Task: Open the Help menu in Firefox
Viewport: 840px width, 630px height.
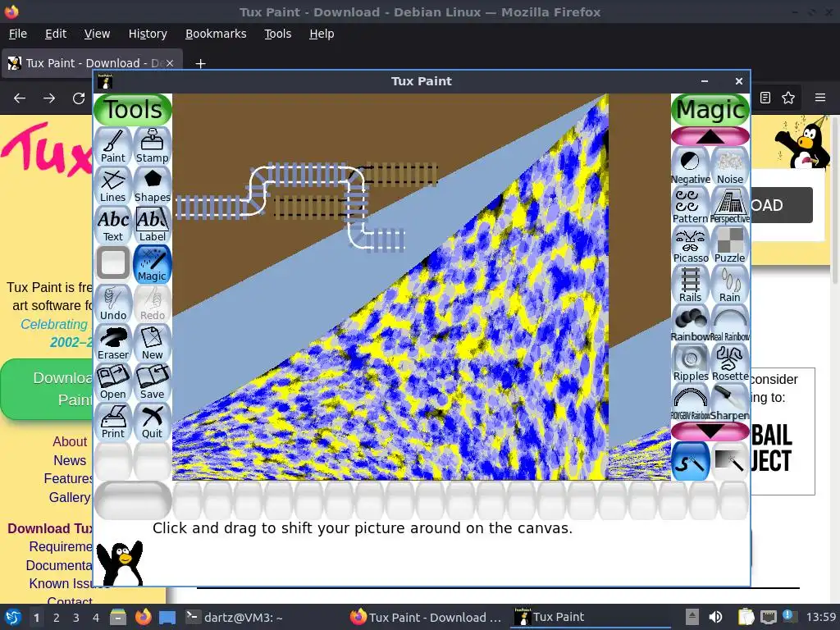Action: pos(322,34)
